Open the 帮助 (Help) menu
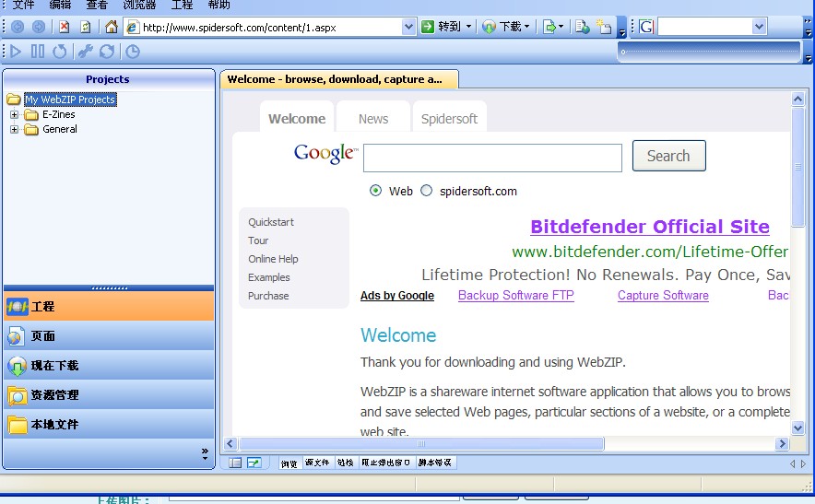The image size is (815, 504). tap(219, 6)
